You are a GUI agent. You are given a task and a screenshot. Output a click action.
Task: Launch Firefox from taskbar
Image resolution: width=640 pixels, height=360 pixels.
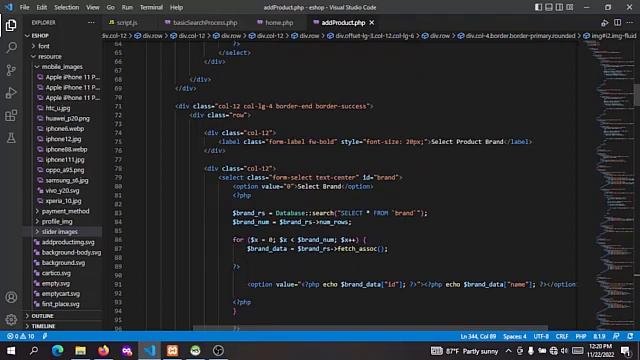click(x=104, y=351)
